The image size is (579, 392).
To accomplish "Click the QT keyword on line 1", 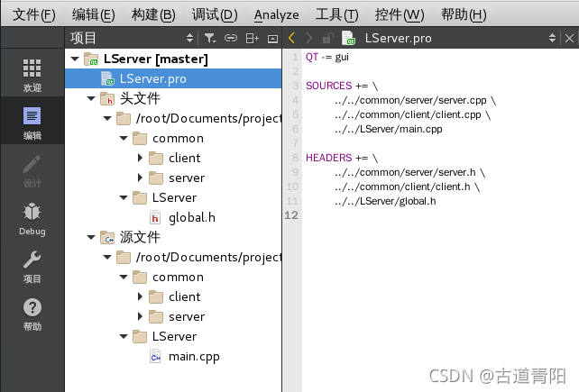I will point(312,57).
